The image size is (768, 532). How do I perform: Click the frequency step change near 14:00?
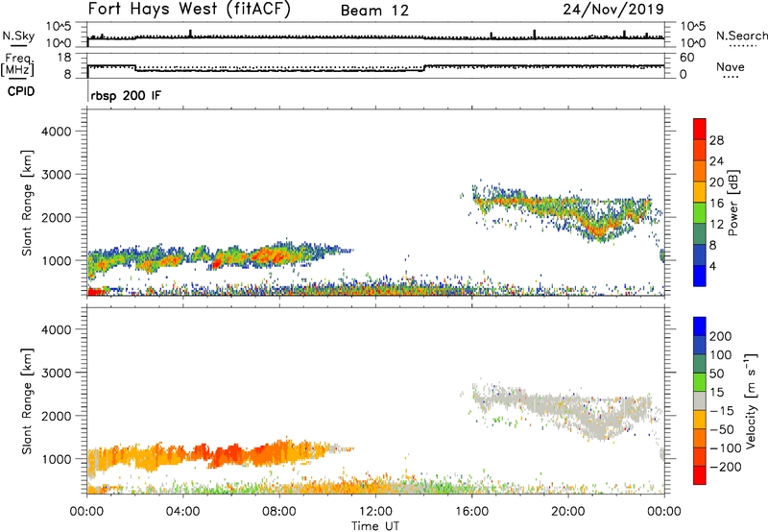click(x=424, y=68)
